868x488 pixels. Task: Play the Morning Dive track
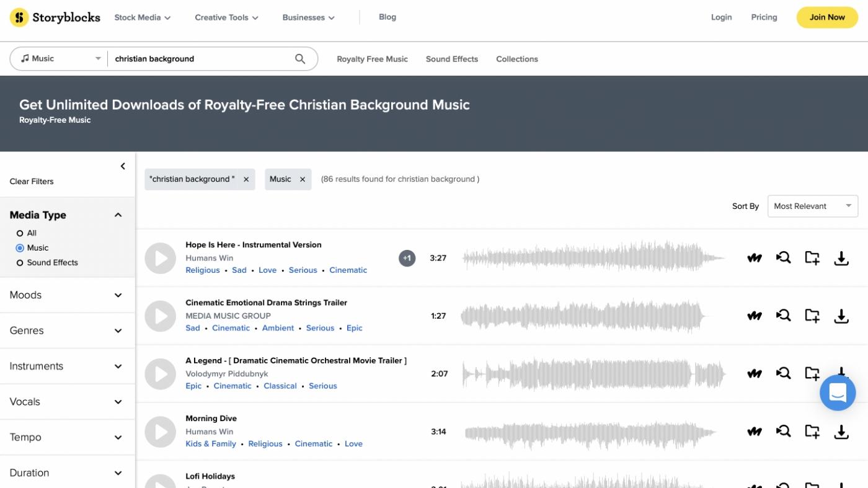(x=161, y=432)
